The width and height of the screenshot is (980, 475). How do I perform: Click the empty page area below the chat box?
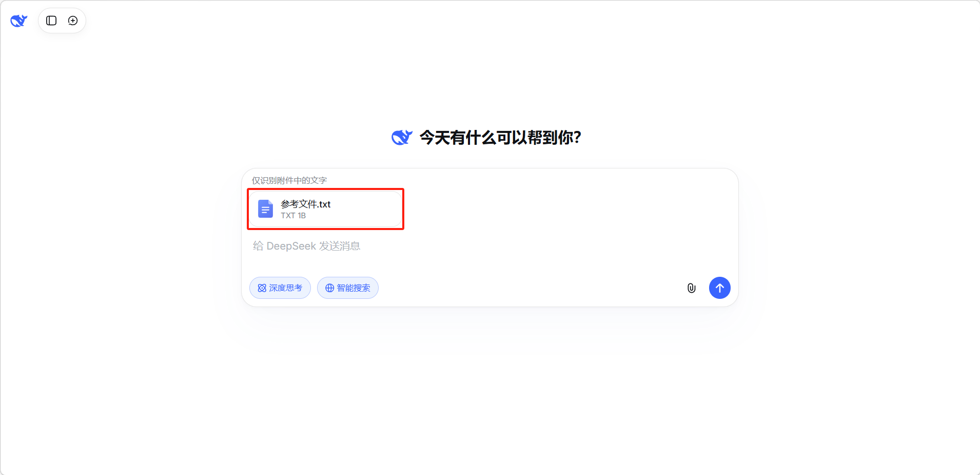pyautogui.click(x=490, y=390)
